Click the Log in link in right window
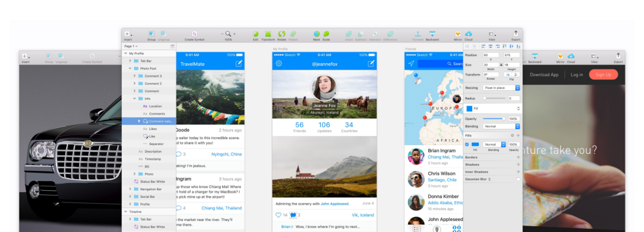 pyautogui.click(x=576, y=75)
